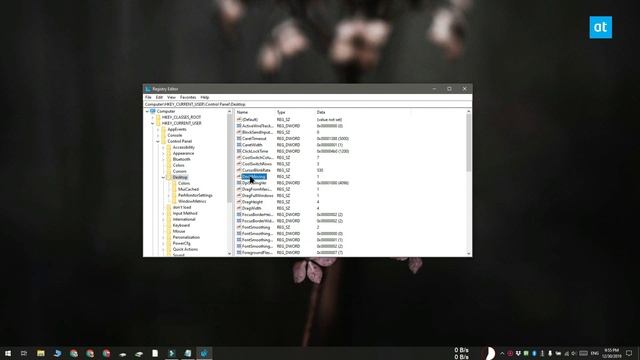Open the Edit menu

tap(159, 97)
